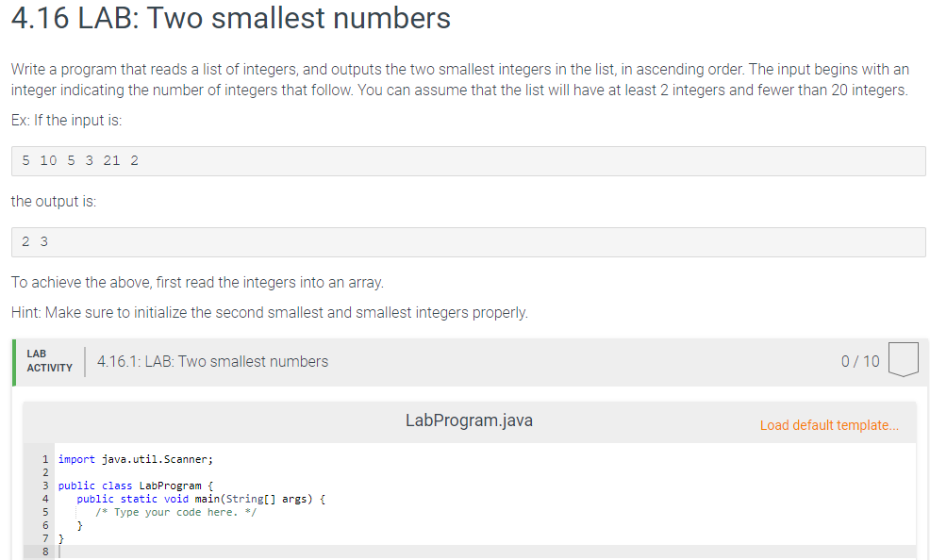Place cursor on empty line 8 of editor
Viewport: 930px width, 560px height.
(x=487, y=552)
